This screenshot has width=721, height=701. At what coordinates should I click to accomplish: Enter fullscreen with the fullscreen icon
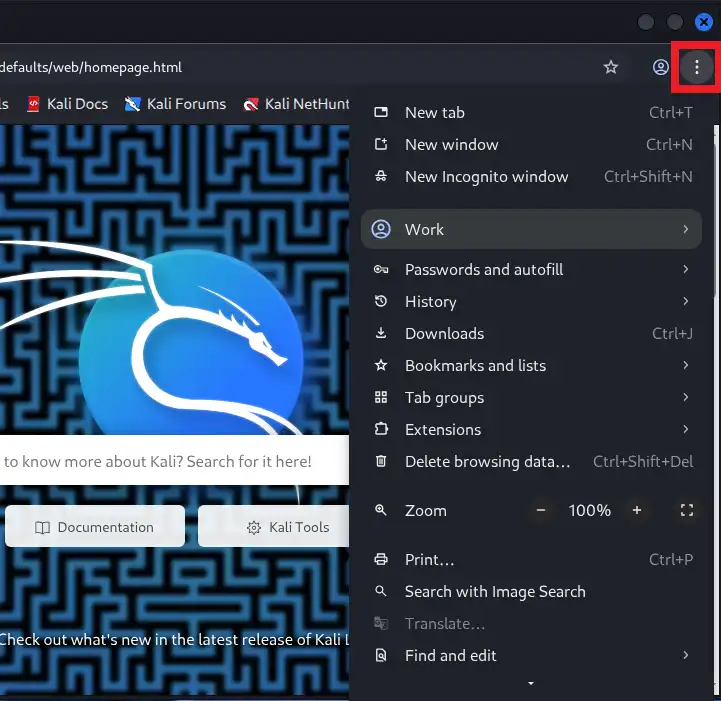(x=687, y=510)
